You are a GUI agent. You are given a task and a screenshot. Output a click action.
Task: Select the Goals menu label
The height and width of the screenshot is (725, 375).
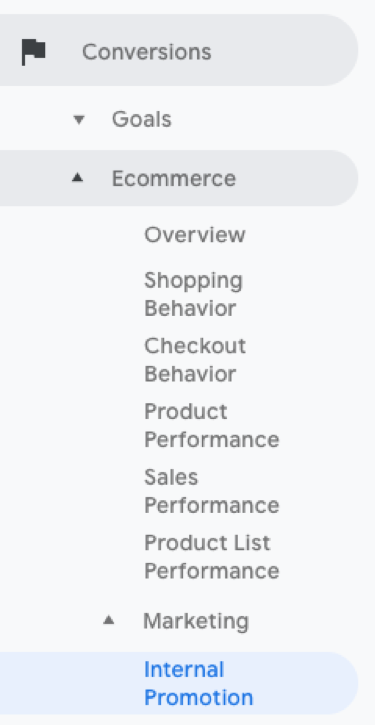pyautogui.click(x=141, y=120)
